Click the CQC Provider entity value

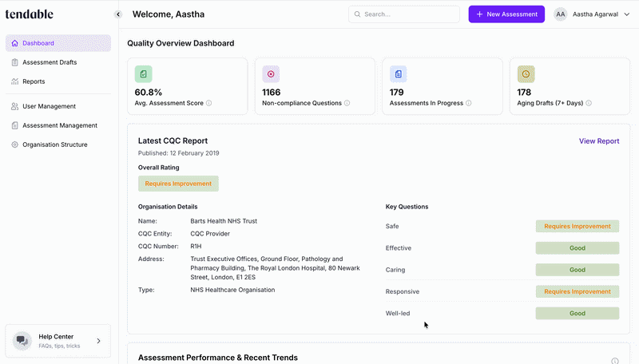click(210, 234)
